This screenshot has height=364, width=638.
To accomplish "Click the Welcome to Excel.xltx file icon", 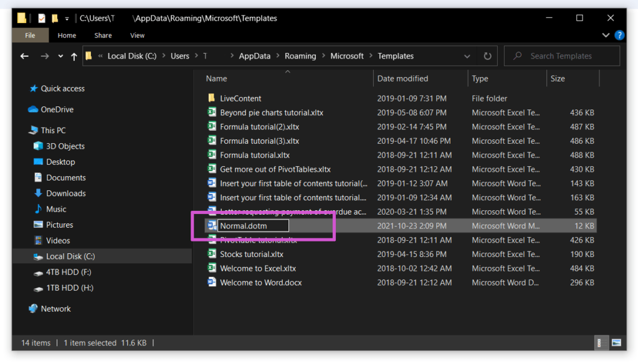I will 212,268.
